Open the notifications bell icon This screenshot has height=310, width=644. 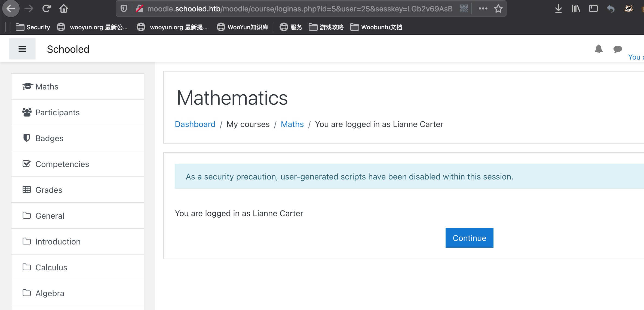click(x=598, y=49)
